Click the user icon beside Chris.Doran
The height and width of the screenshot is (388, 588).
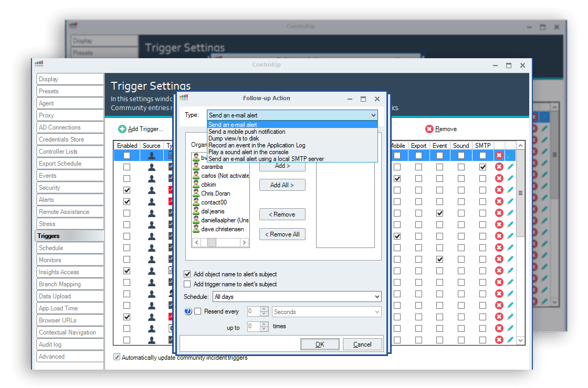coord(196,193)
